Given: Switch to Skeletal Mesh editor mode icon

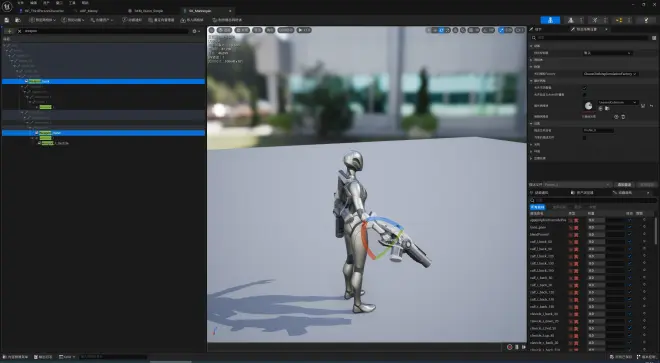Looking at the screenshot, I should click(x=571, y=20).
